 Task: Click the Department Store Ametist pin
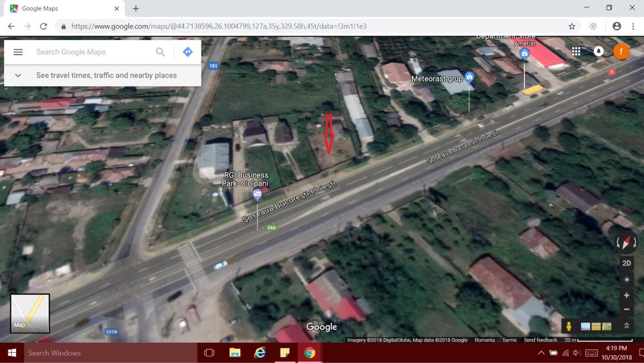[524, 54]
